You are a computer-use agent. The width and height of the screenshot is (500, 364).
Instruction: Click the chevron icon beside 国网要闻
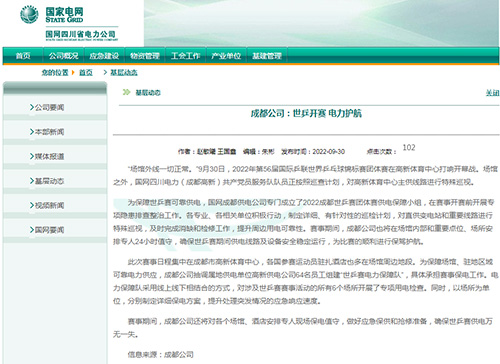click(x=32, y=230)
